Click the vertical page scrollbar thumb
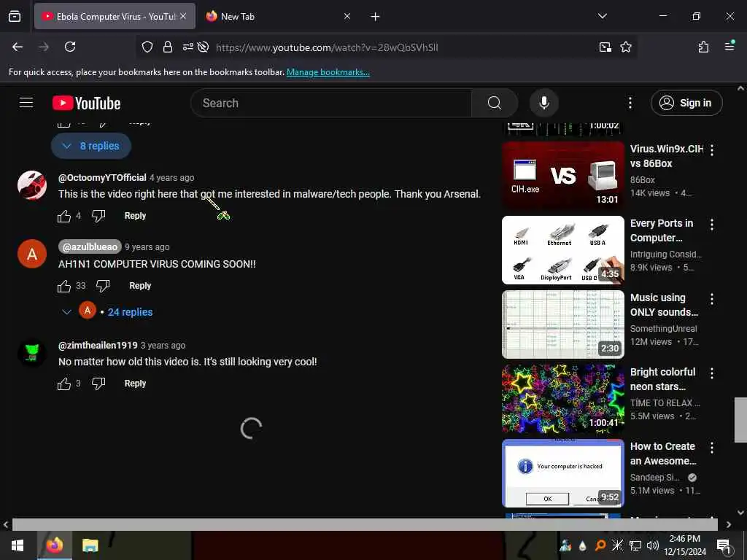This screenshot has height=560, width=747. coord(740,420)
